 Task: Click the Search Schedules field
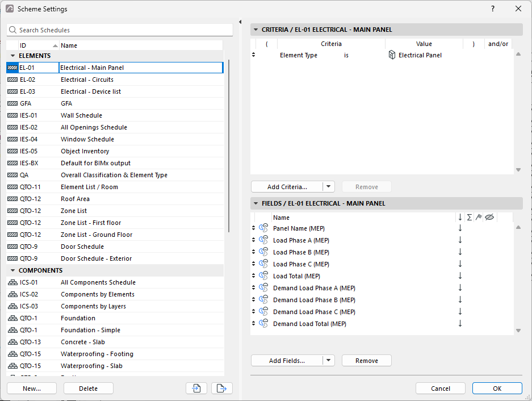click(120, 30)
